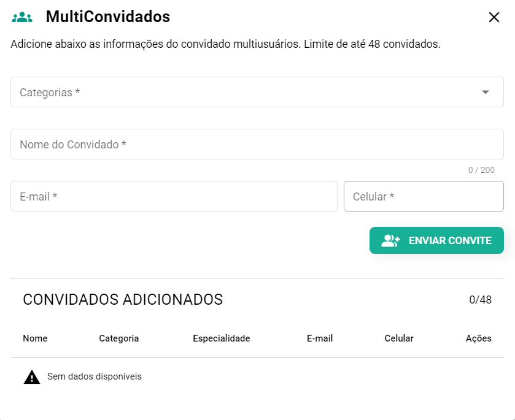Screen dimensions: 515x420
Task: Click the MultiConvidados group icon
Action: click(x=22, y=17)
